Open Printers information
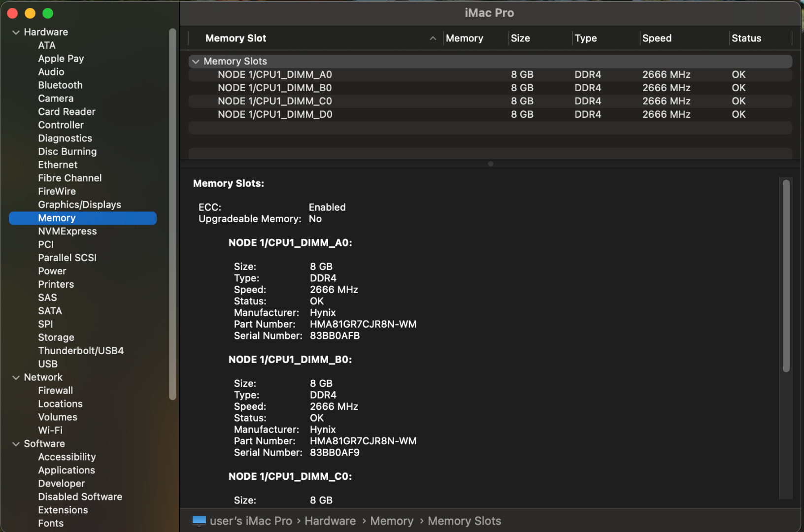The height and width of the screenshot is (532, 804). 56,285
